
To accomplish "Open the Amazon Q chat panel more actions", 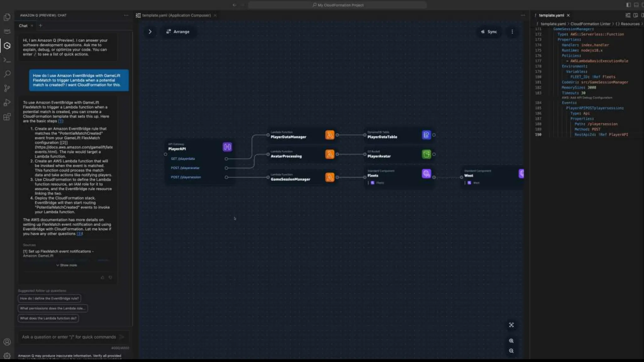I will 126,15.
